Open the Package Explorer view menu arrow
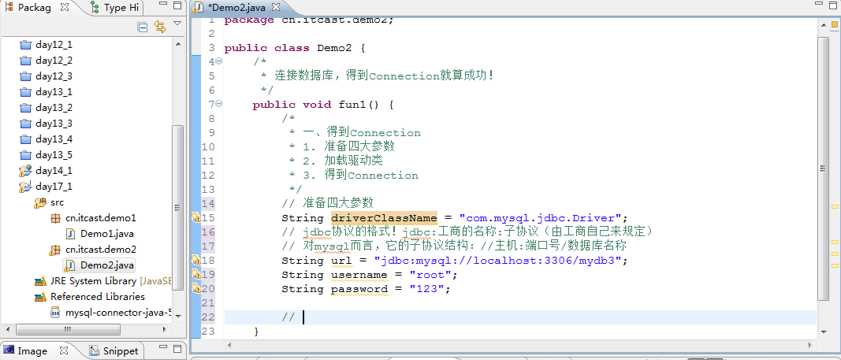Screen dimensions: 841x360 pyautogui.click(x=177, y=24)
